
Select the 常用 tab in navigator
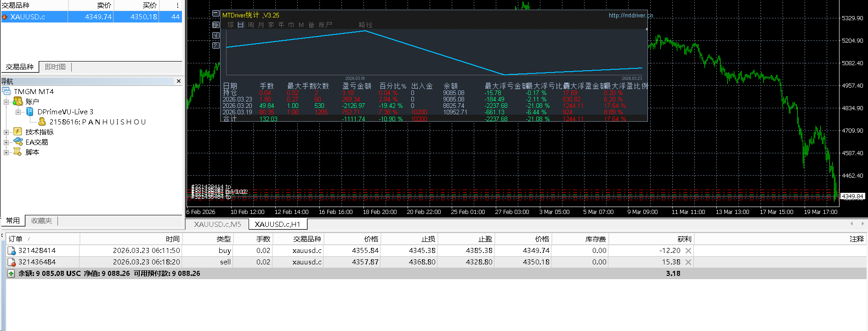click(13, 221)
